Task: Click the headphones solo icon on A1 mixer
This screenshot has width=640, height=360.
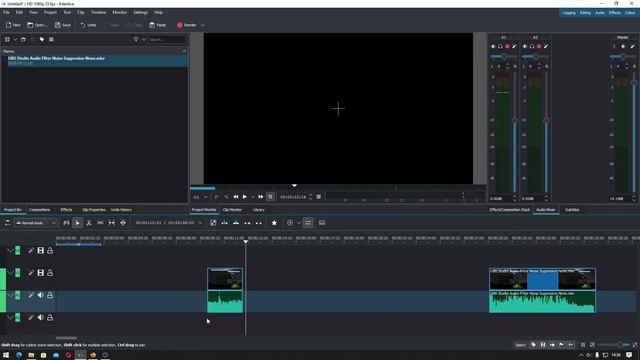Action: (500, 47)
